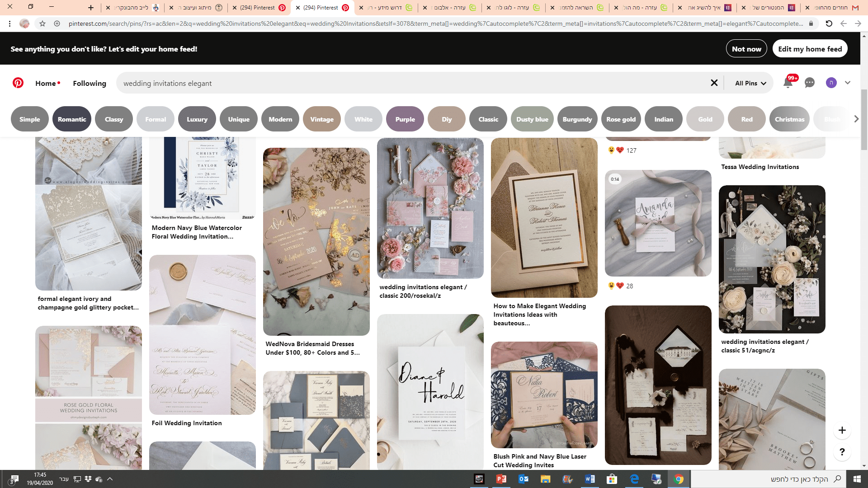Bookmark page with star icon

point(42,23)
